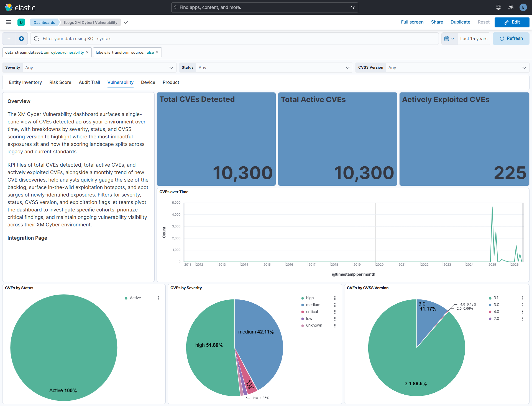Click the Actively Exploited CVEs tile
The image size is (532, 406).
(x=464, y=139)
